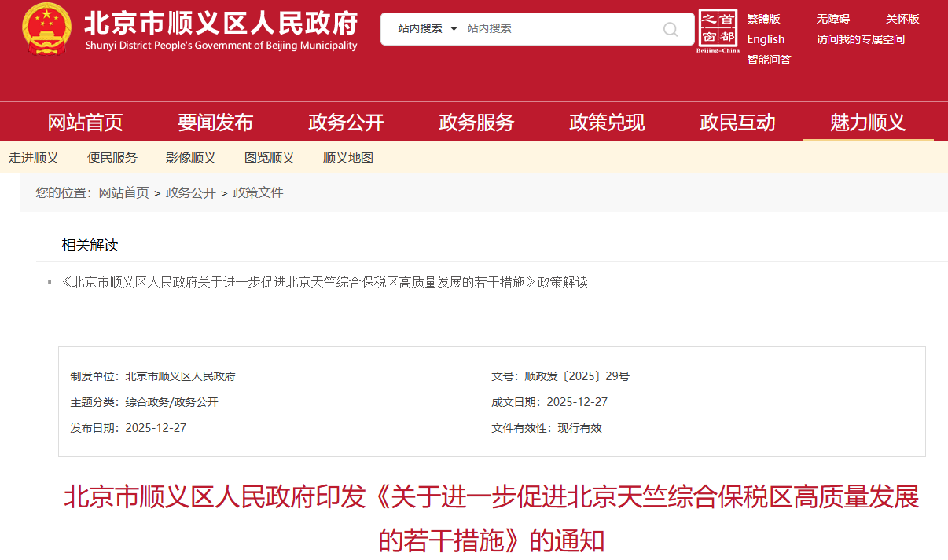Open the 要闻发布 menu
The image size is (948, 560).
(x=215, y=122)
